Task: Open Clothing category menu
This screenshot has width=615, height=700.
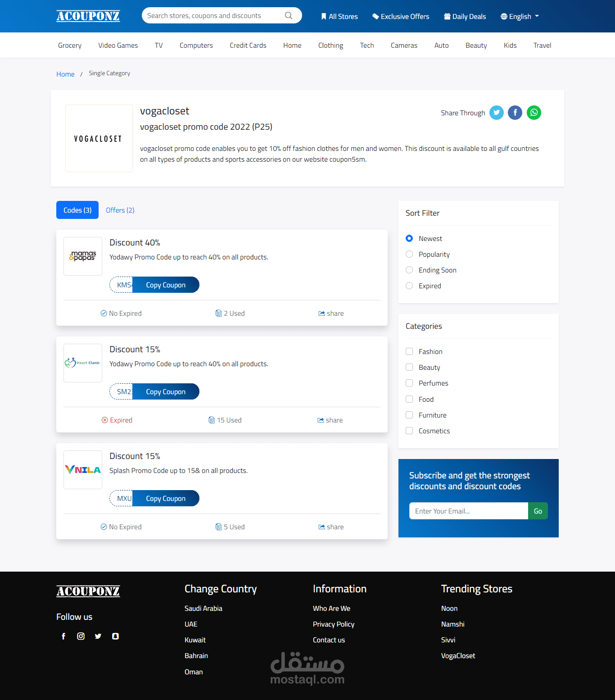Action: coord(331,45)
